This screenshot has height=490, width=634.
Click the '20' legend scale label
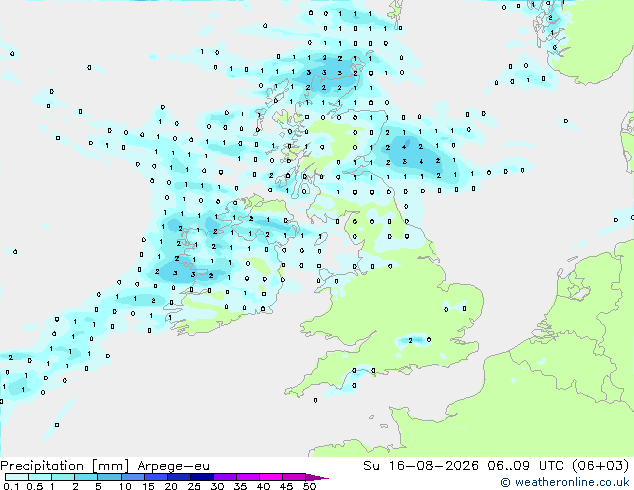click(x=171, y=486)
